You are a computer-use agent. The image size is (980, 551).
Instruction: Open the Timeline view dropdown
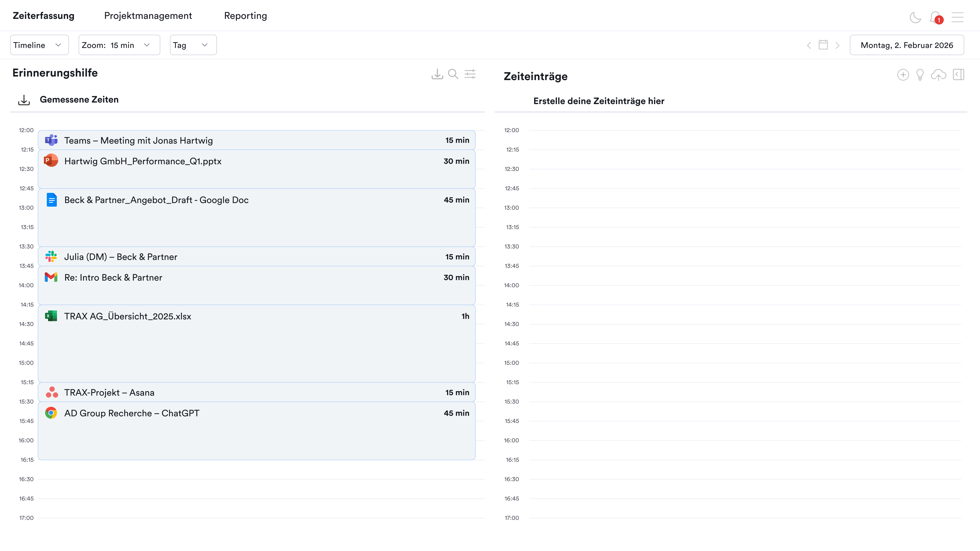click(x=39, y=45)
